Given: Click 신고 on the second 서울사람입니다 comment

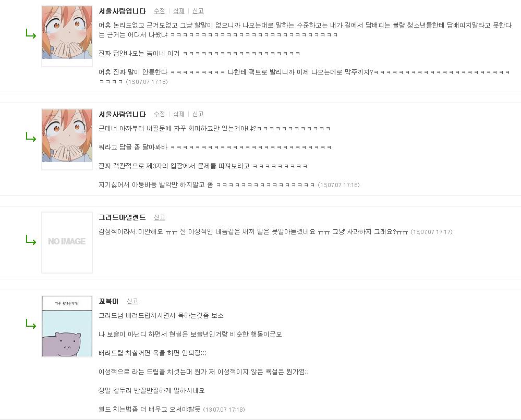Looking at the screenshot, I should coord(198,114).
